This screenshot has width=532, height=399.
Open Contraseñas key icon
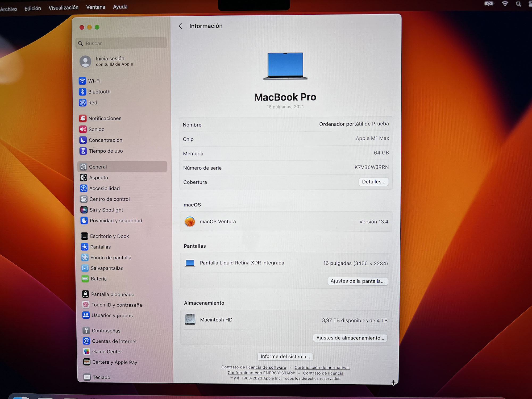86,331
